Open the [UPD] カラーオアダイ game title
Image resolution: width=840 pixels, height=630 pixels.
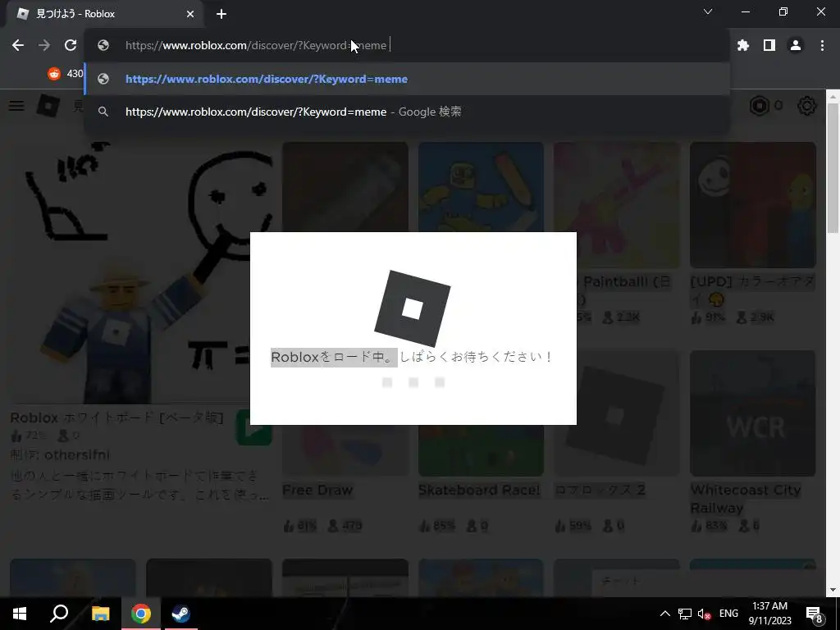point(753,290)
